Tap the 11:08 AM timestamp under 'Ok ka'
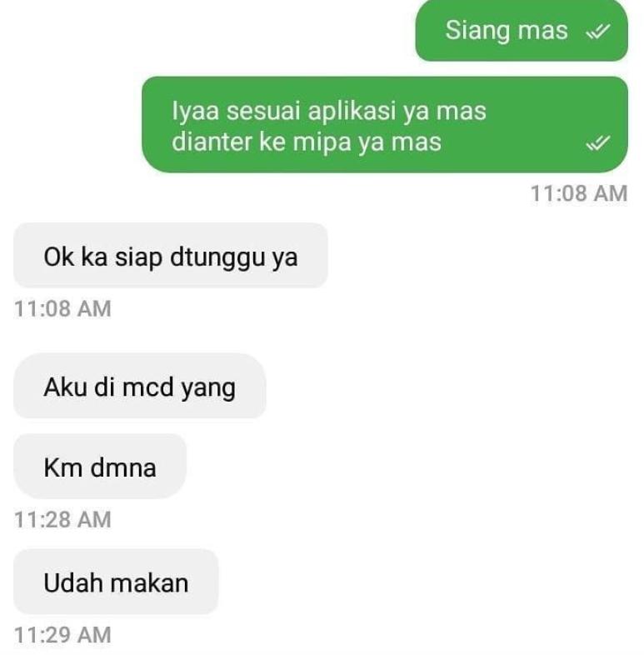644x655 pixels. coord(62,308)
